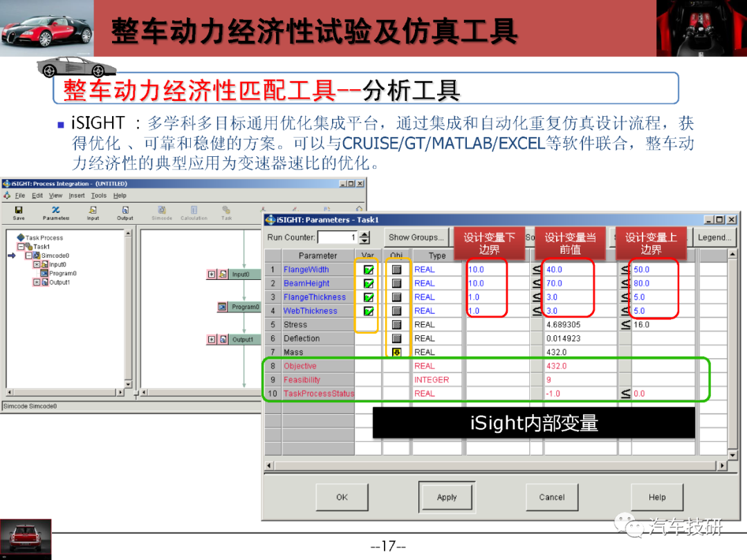Expand the Input0 tree node
The width and height of the screenshot is (747, 560).
click(x=36, y=264)
